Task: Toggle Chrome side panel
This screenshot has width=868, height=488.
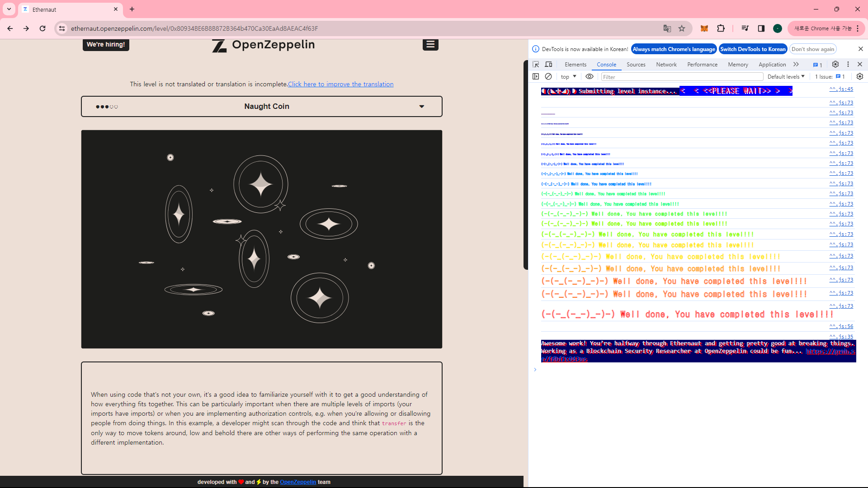Action: click(761, 28)
